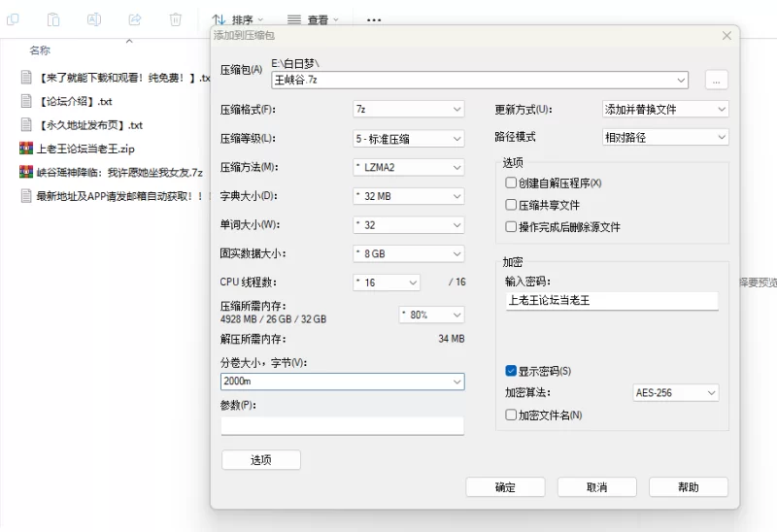Click password field 上老王论坛当老王
Screen dimensions: 777x532
(x=612, y=301)
